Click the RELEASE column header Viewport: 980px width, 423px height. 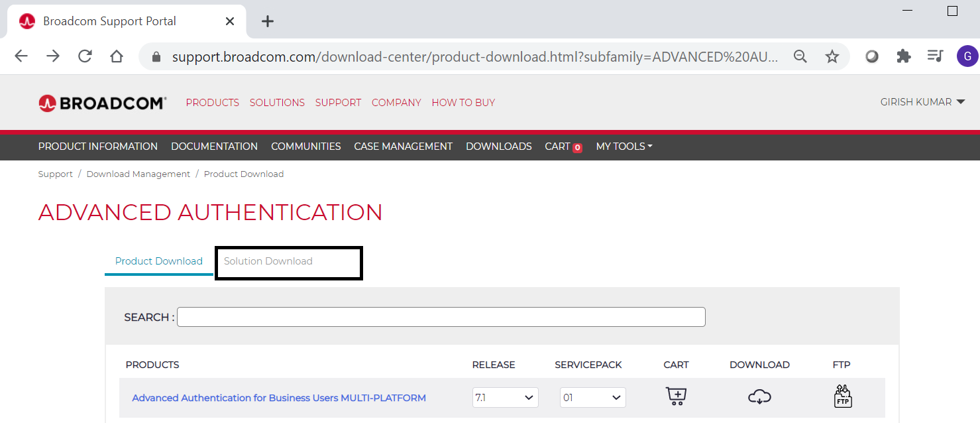[x=494, y=365]
